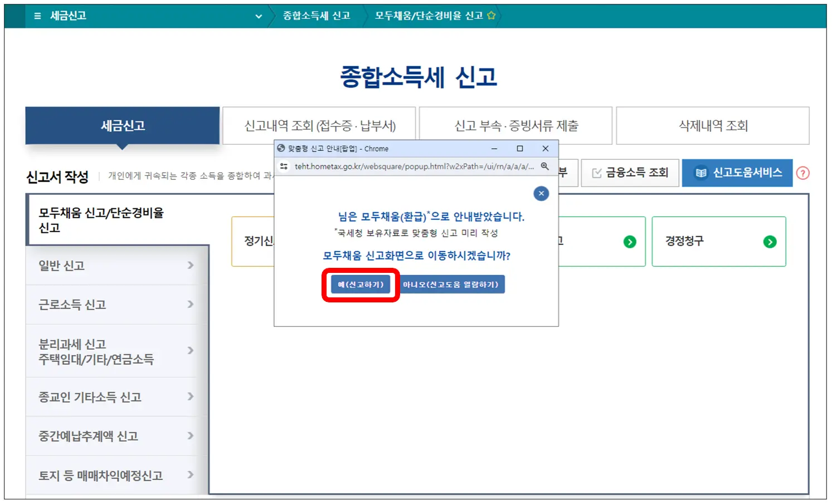The width and height of the screenshot is (832, 504).
Task: Open the hamburger menu in the teal bar
Action: 37,16
